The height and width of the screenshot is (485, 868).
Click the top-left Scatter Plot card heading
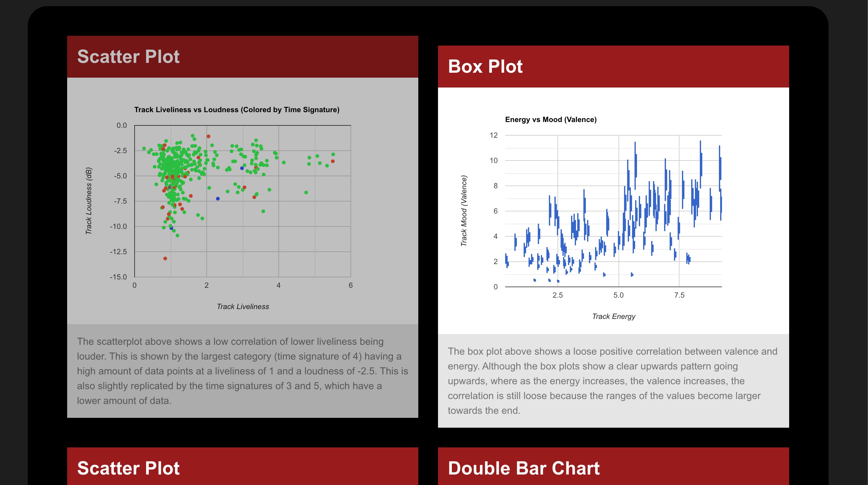click(x=128, y=57)
